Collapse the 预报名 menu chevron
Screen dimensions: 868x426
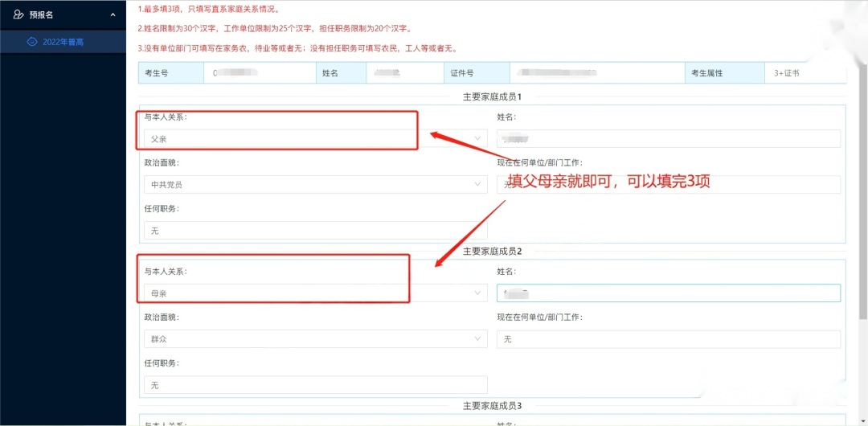(x=113, y=14)
